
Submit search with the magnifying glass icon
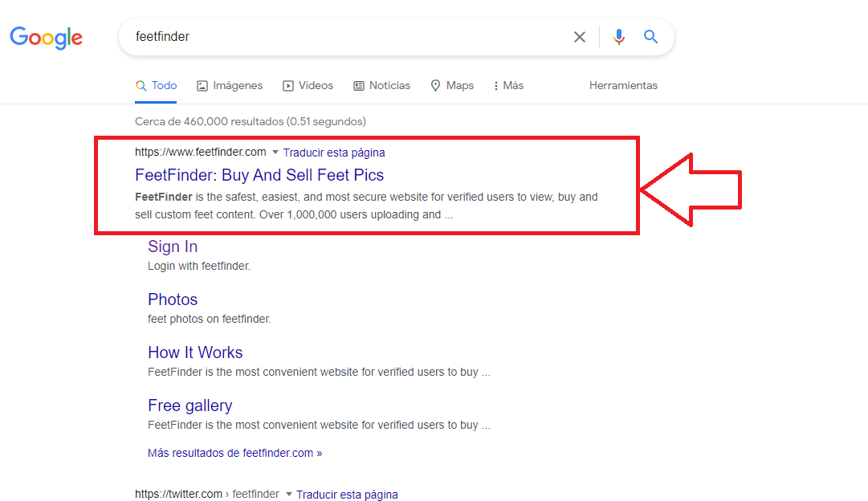[x=650, y=37]
